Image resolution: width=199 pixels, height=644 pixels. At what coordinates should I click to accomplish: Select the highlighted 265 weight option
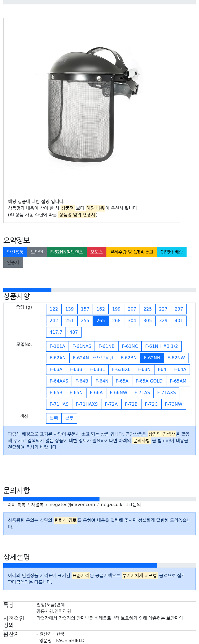tap(101, 321)
